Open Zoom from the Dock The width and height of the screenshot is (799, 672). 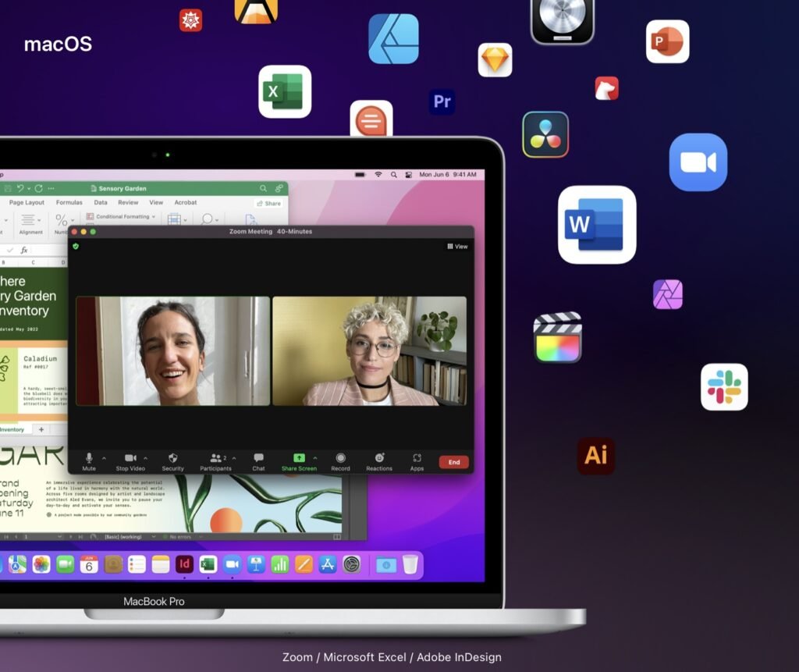232,564
